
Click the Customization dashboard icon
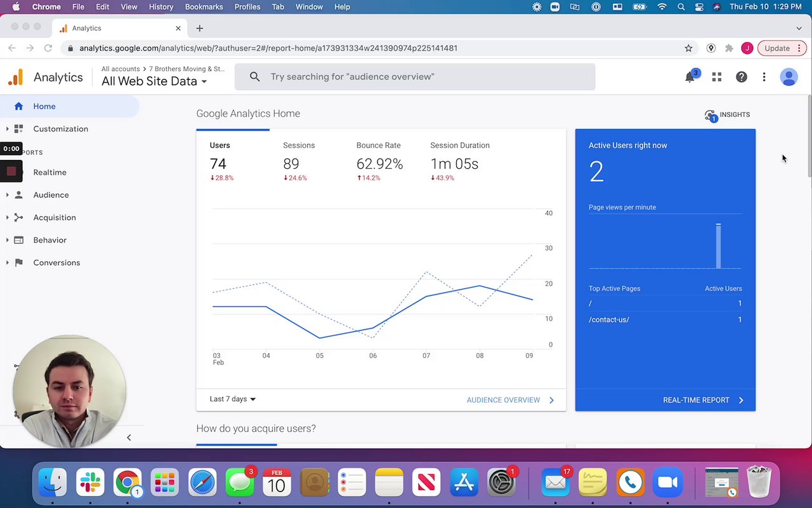click(x=18, y=129)
